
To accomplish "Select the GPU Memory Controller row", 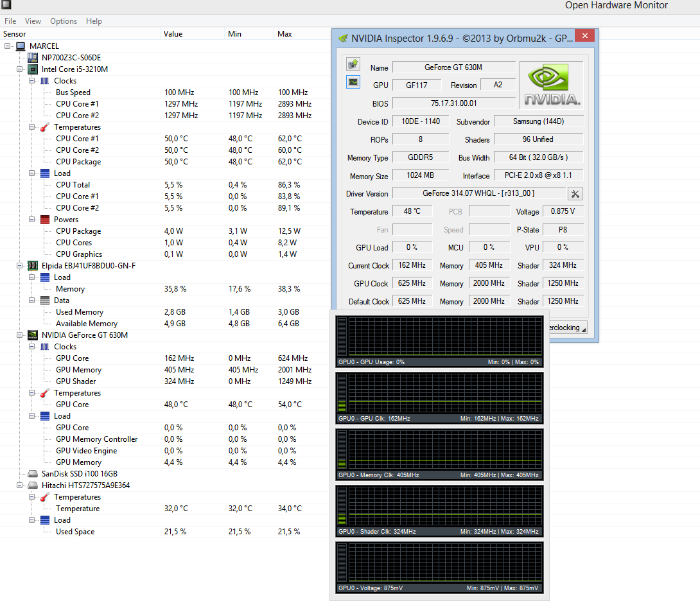I will (x=165, y=439).
